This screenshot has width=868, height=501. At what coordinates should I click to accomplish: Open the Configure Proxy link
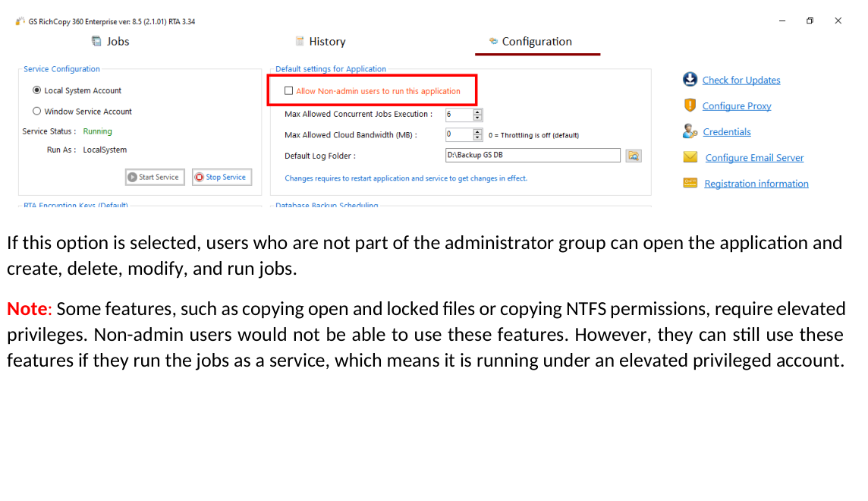737,106
